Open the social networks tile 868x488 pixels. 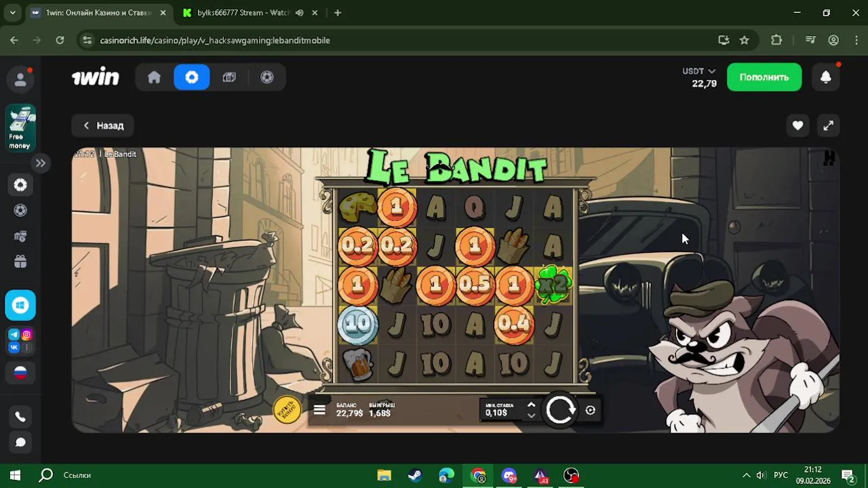[x=20, y=341]
